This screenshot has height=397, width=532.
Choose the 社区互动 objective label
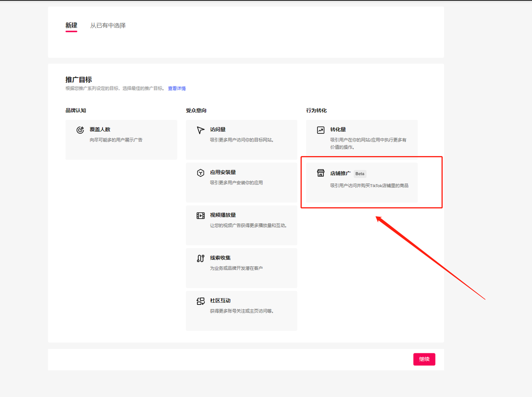pos(220,301)
